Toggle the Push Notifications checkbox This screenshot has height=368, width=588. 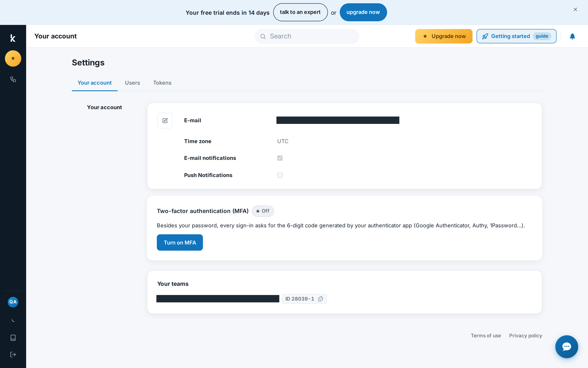(x=280, y=175)
